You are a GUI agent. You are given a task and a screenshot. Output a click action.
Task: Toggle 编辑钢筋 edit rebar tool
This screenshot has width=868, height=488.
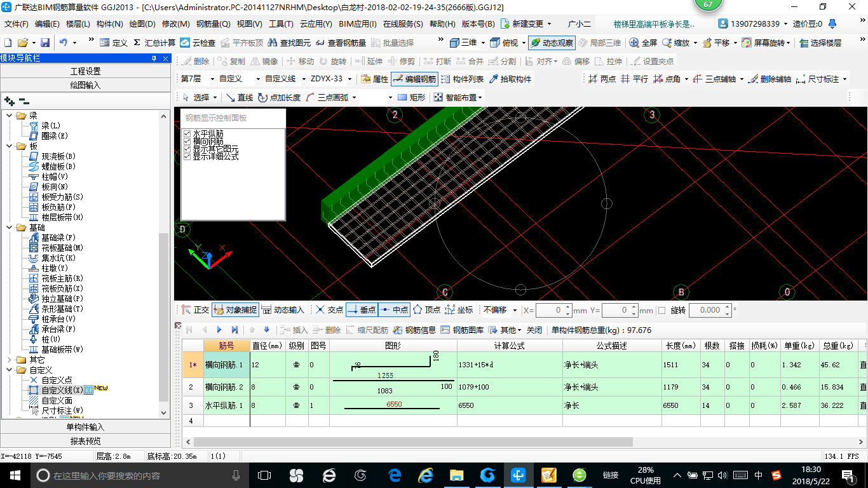[x=414, y=79]
